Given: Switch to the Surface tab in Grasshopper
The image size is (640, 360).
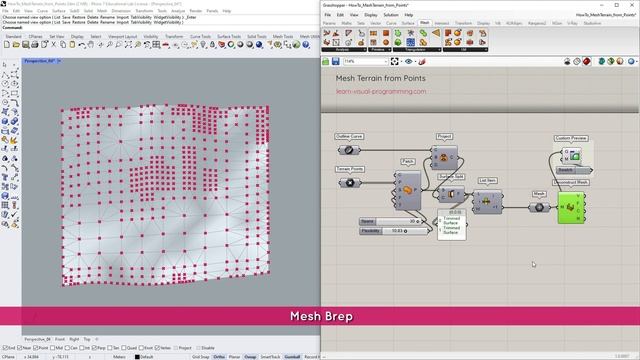Looking at the screenshot, I should [408, 23].
